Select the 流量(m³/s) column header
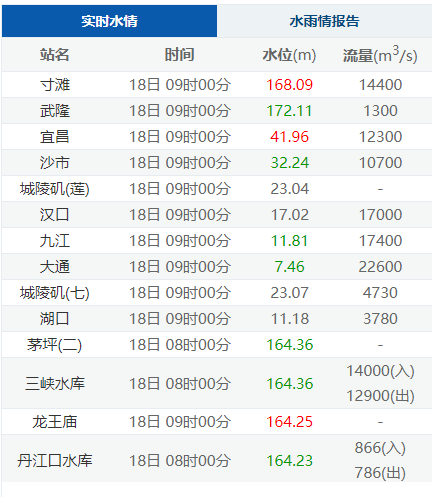The height and width of the screenshot is (497, 432). [380, 55]
